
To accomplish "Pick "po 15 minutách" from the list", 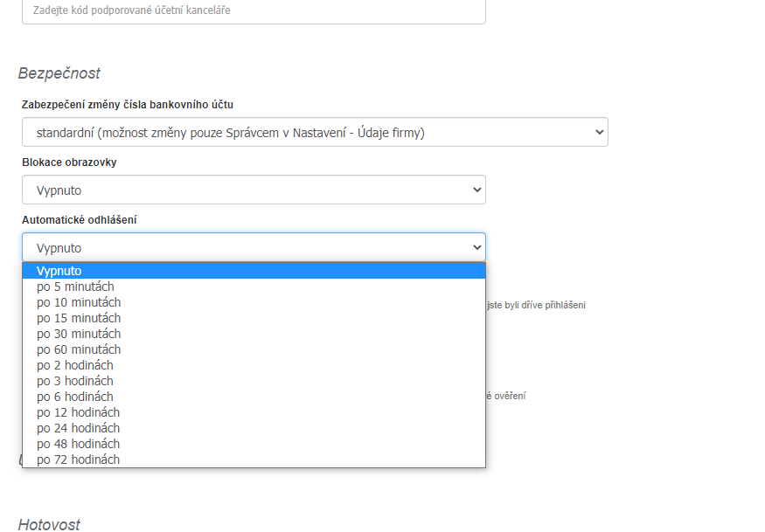I will tap(79, 318).
